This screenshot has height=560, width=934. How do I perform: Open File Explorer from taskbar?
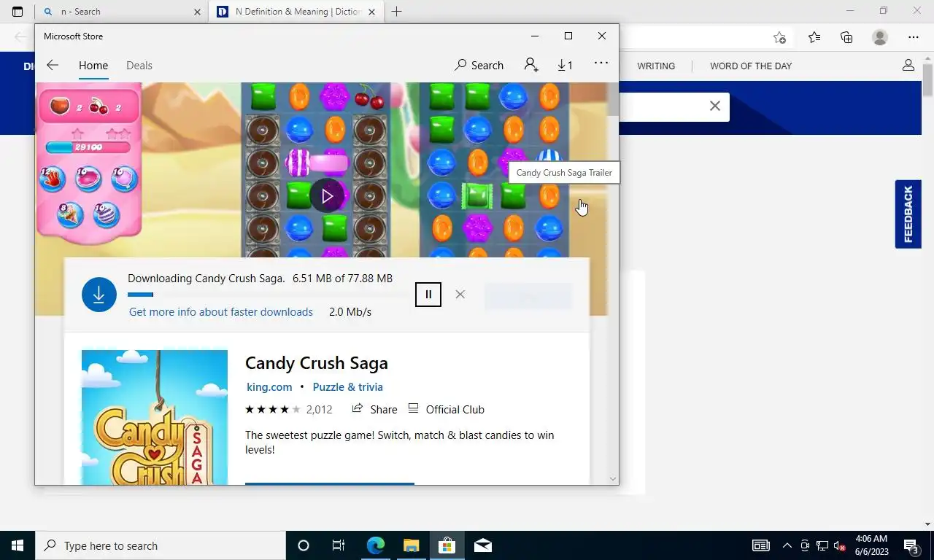point(411,545)
